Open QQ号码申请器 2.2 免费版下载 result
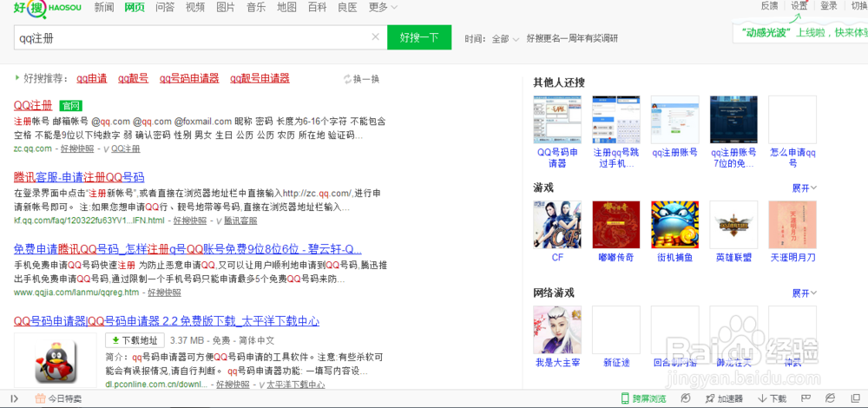The height and width of the screenshot is (408, 868). (x=166, y=321)
